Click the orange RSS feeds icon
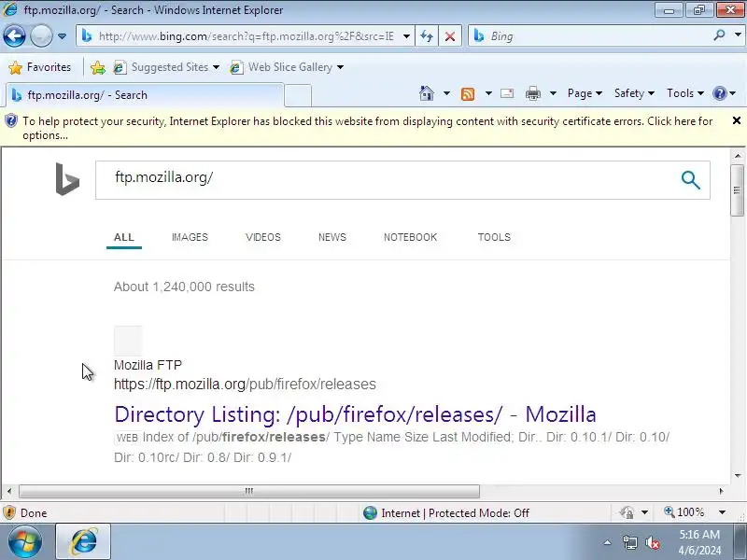747x560 pixels. tap(468, 94)
